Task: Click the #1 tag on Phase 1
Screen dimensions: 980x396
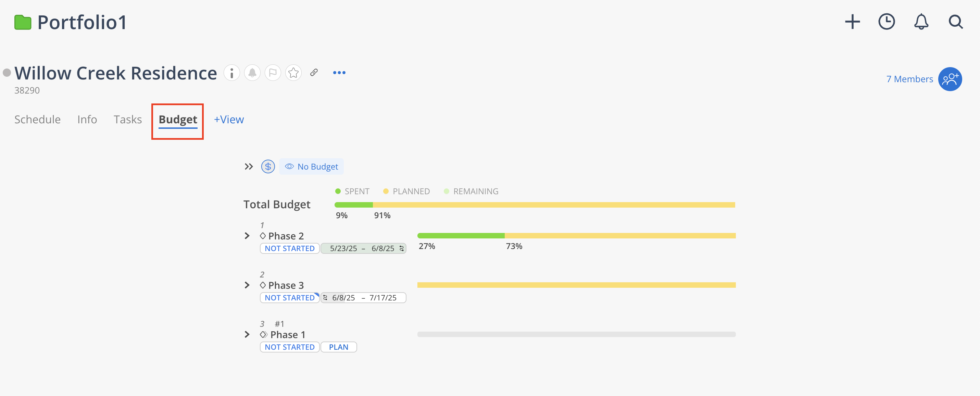Action: (x=279, y=324)
